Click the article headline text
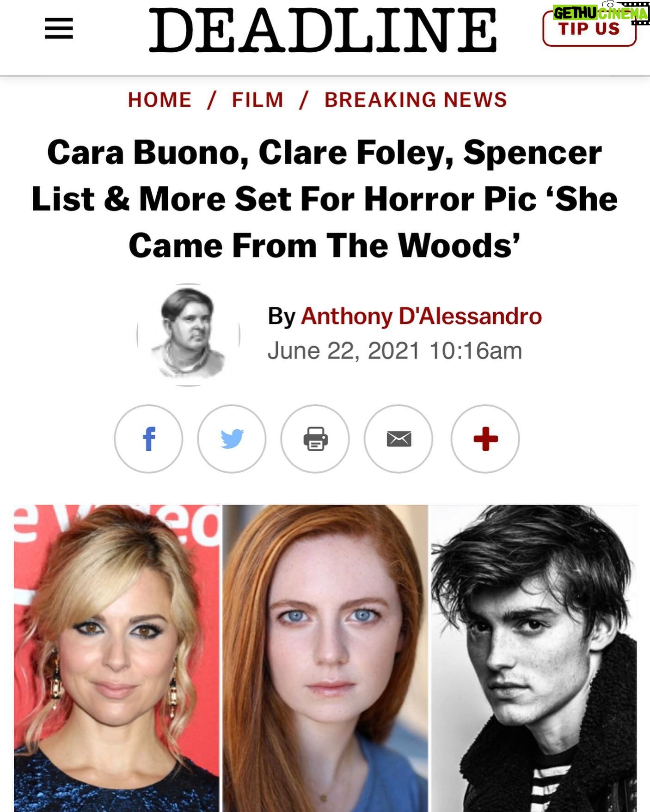 tap(325, 199)
